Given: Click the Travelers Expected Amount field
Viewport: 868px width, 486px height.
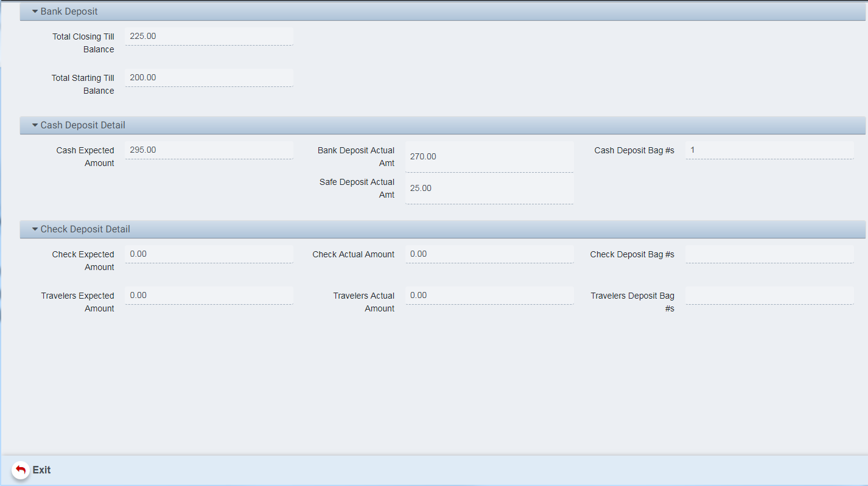Looking at the screenshot, I should [x=209, y=296].
